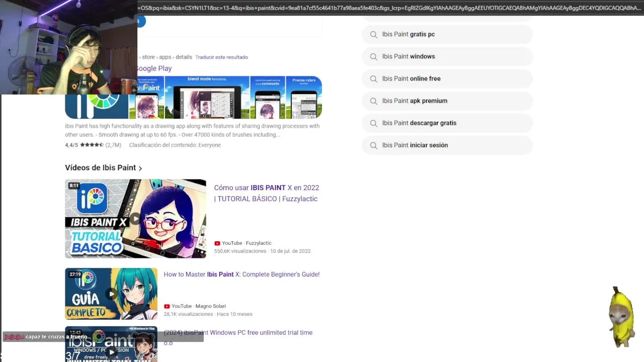Click search icon beside Ibis Paint gratis pc
This screenshot has height=362, width=644.
tap(373, 35)
